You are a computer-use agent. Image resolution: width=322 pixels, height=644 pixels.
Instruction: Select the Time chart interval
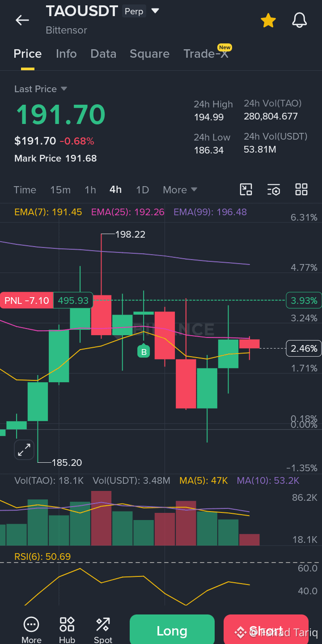click(x=25, y=190)
